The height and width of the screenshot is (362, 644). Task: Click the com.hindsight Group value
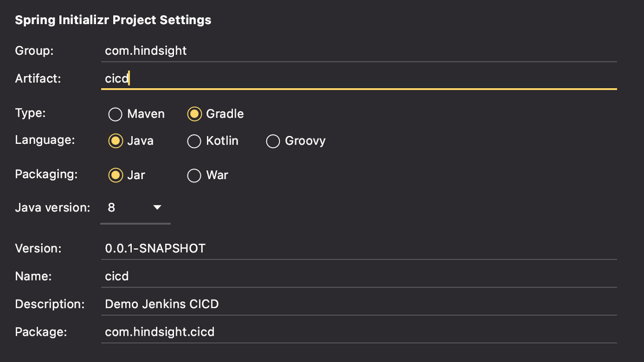145,50
